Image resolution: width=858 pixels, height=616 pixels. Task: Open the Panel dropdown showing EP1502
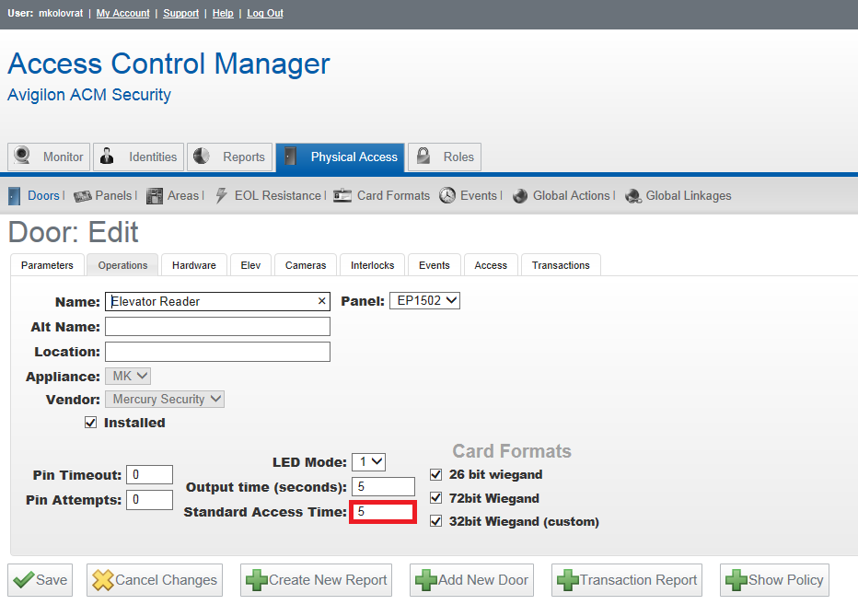pyautogui.click(x=424, y=299)
